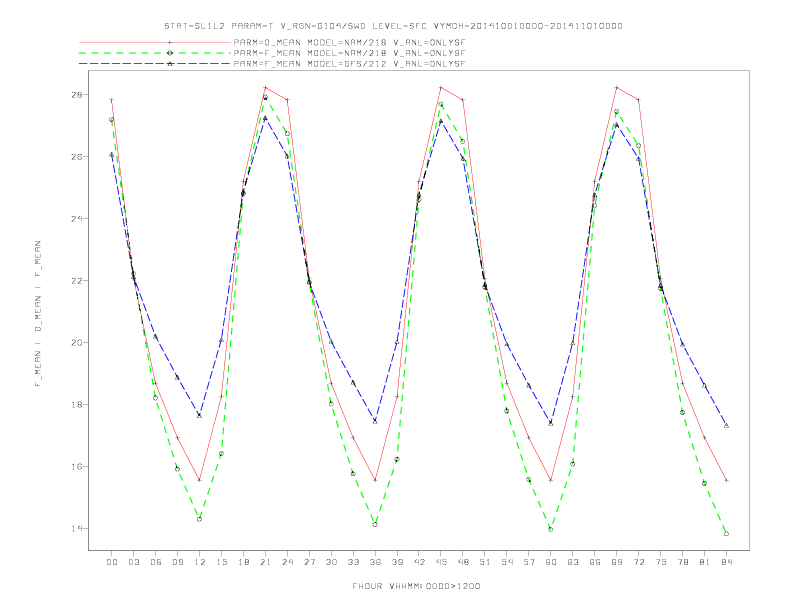
Task: Click x-axis forecast hour label 75
Action: tap(661, 562)
